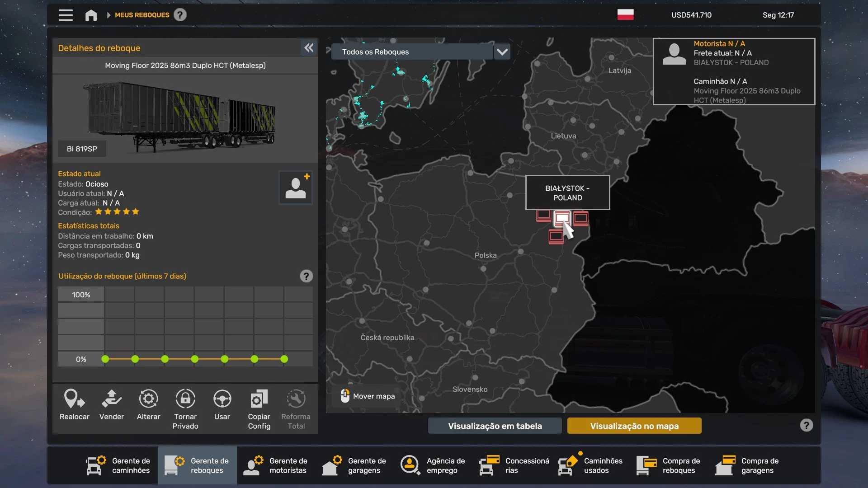
Task: Open the Gerente de caminhões tab
Action: (x=119, y=465)
